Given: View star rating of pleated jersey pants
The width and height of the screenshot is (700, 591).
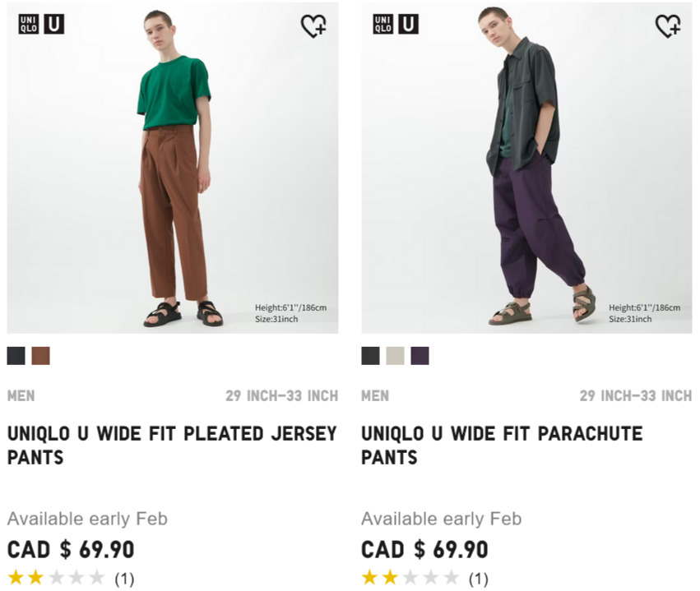Looking at the screenshot, I should point(56,578).
